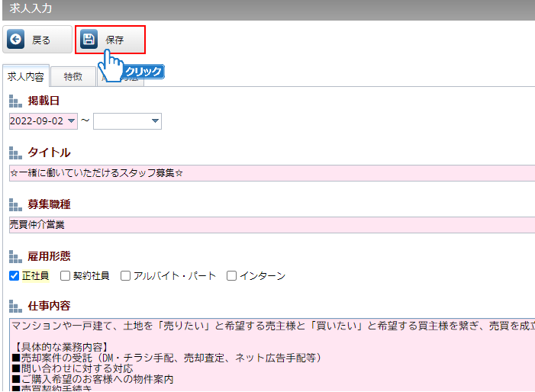
Task: Uncheck the 正社員 checkbox
Action: point(14,276)
